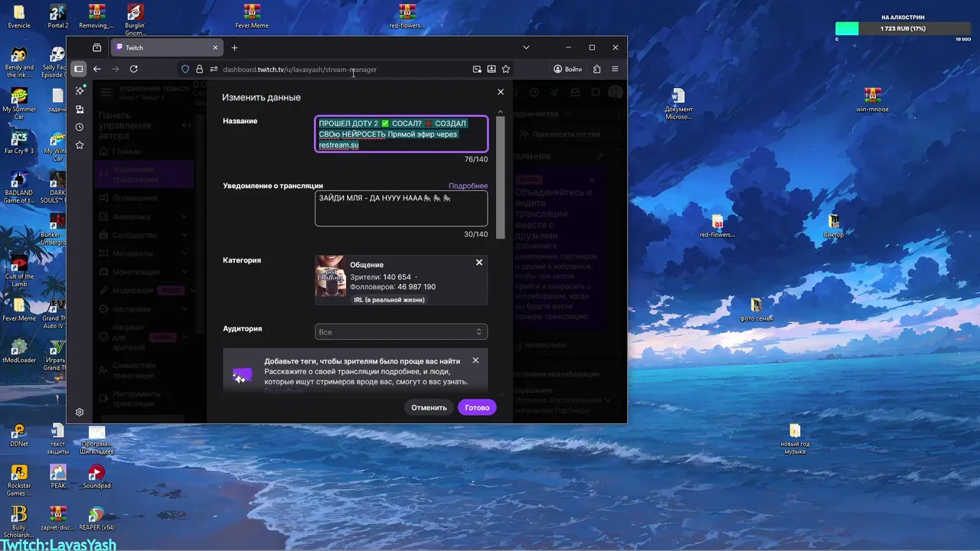Select the Twitch tab
980x551 pixels.
(167, 47)
